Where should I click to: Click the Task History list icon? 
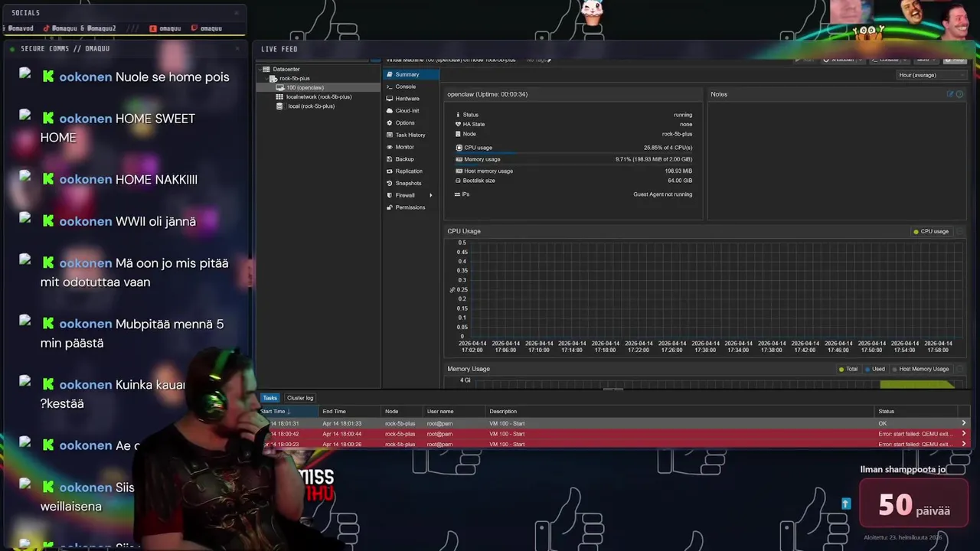[x=390, y=135]
